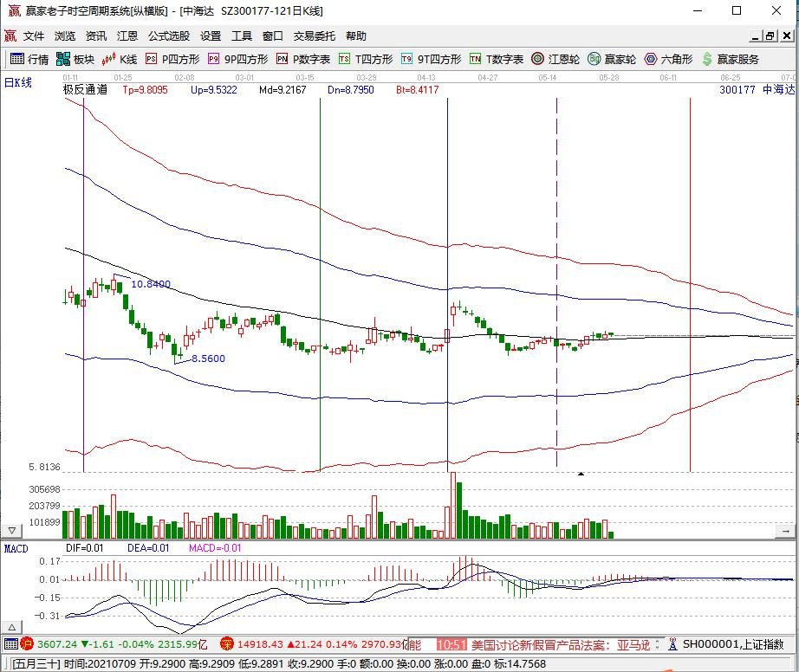Open the 设置 menu
The width and height of the screenshot is (799, 672).
point(211,36)
